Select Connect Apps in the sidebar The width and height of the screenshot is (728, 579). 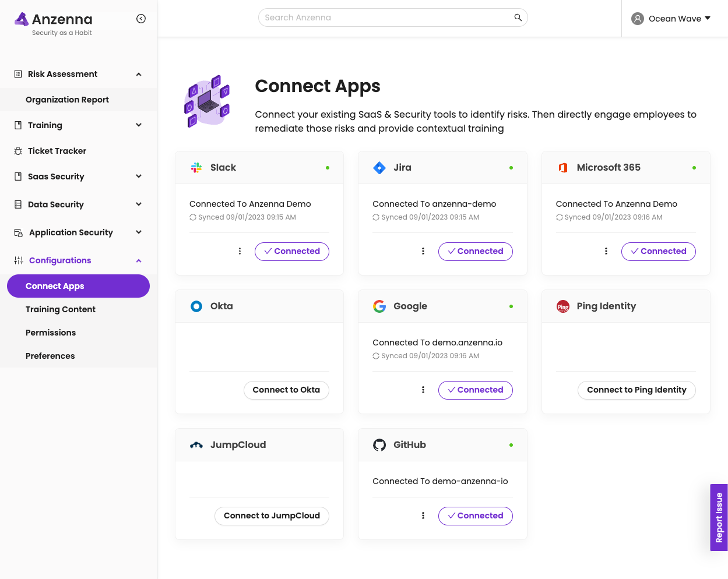[x=78, y=286]
